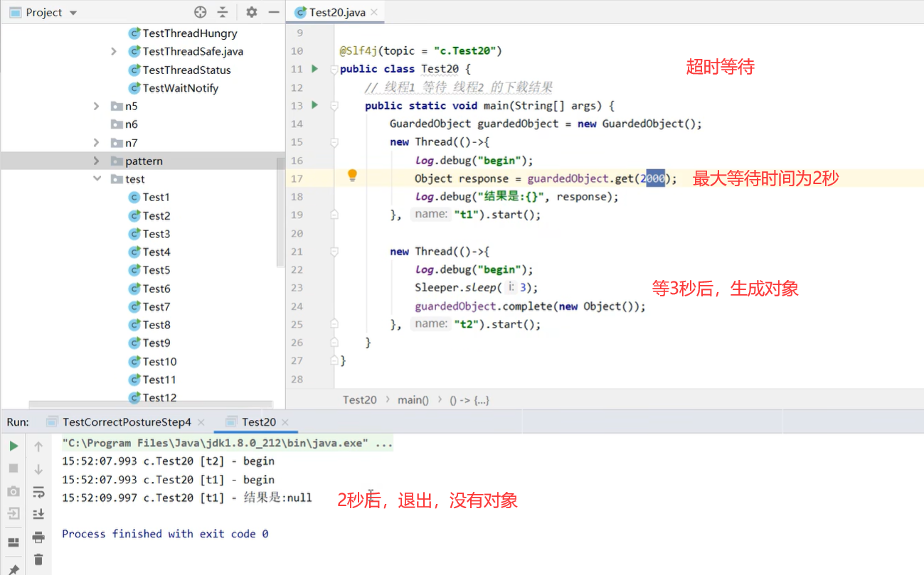Open Project panel settings gear
Viewport: 924px width, 575px height.
tap(252, 12)
